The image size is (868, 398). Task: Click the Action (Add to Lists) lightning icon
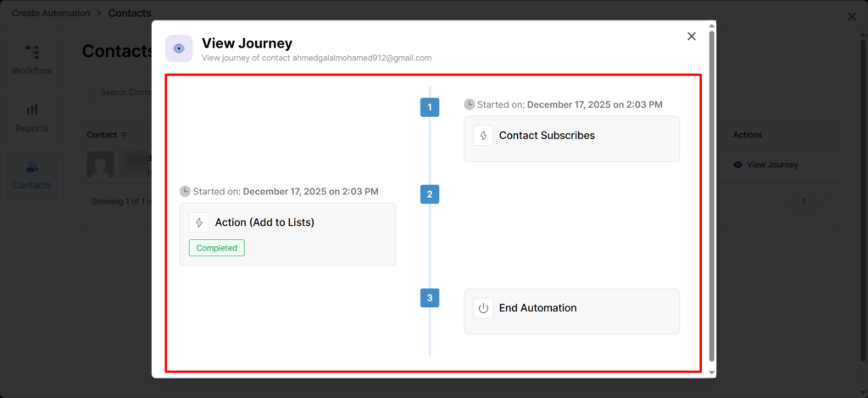tap(199, 222)
